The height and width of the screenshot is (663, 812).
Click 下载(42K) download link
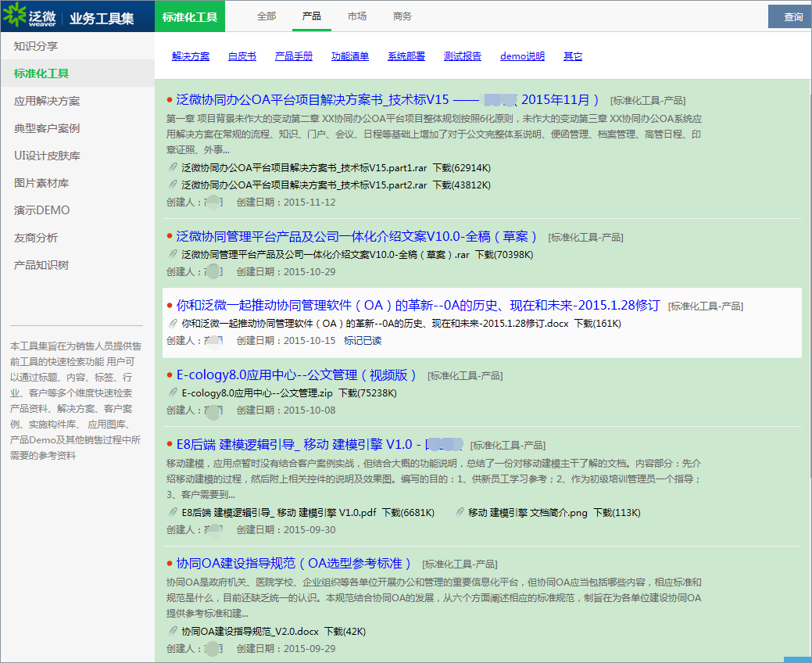pyautogui.click(x=345, y=632)
